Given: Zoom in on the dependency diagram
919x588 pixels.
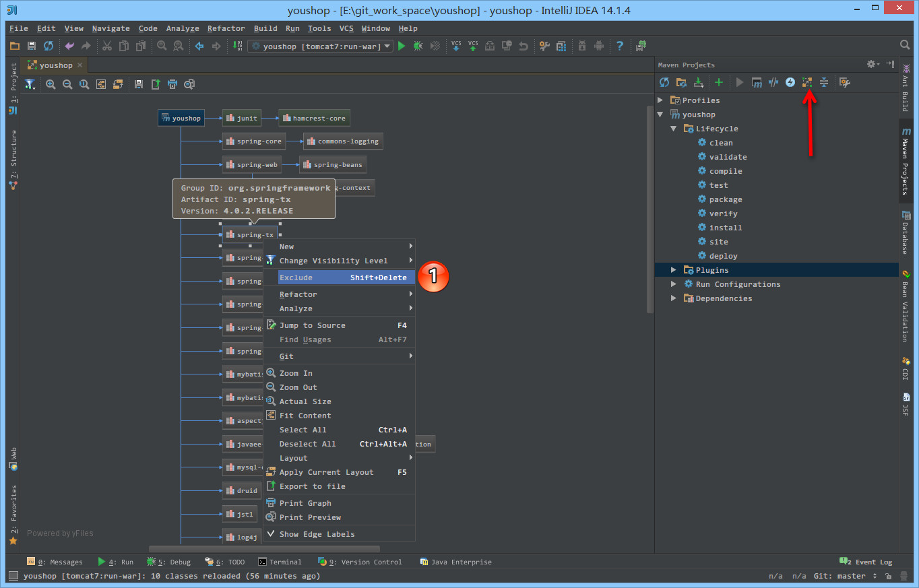Looking at the screenshot, I should (51, 84).
